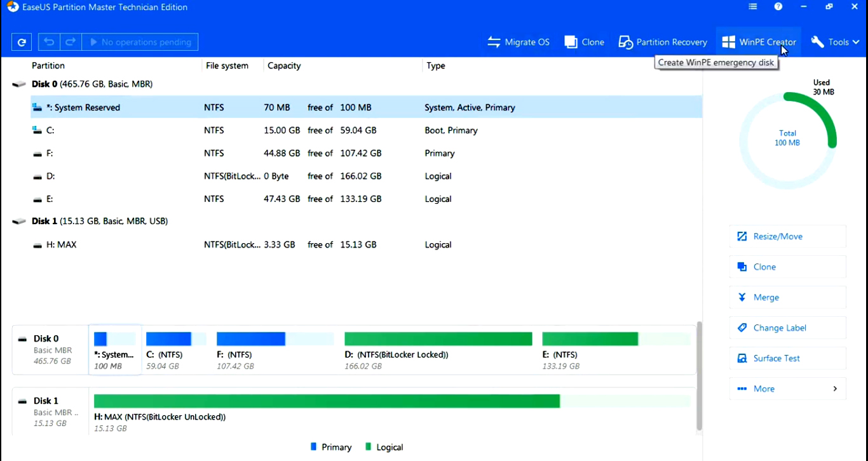Image resolution: width=868 pixels, height=461 pixels.
Task: Select the H: MAX partition row
Action: pos(366,244)
